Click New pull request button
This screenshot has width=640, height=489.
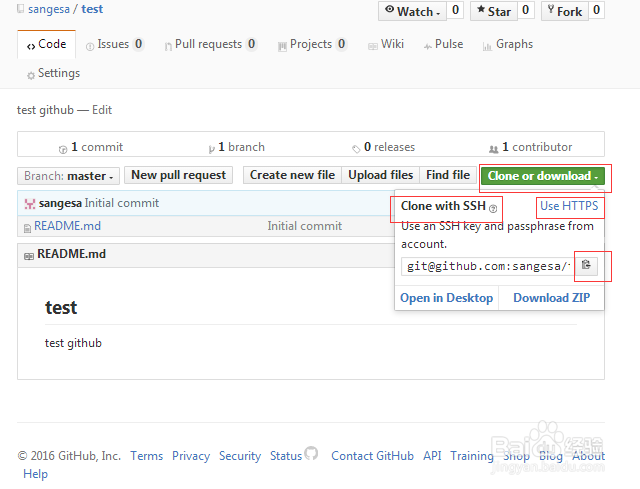point(178,175)
